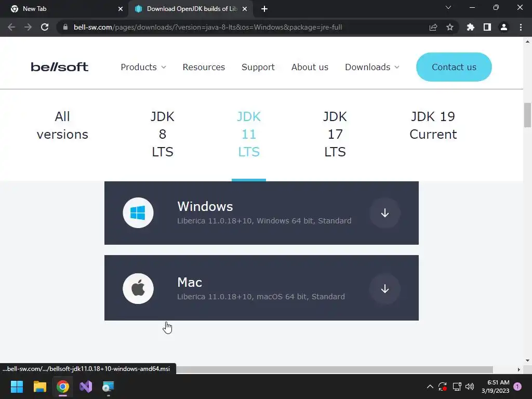Expand the Downloads dropdown menu

(372, 67)
